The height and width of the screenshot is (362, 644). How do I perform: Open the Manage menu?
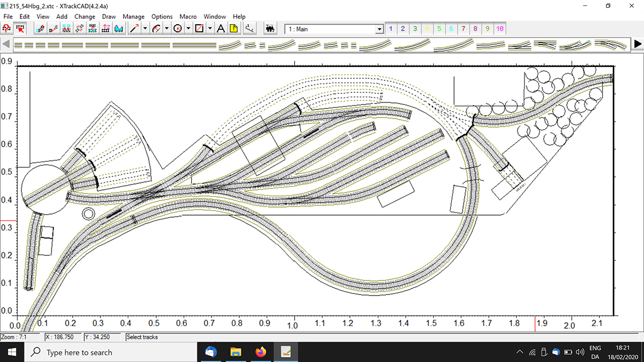pos(133,17)
